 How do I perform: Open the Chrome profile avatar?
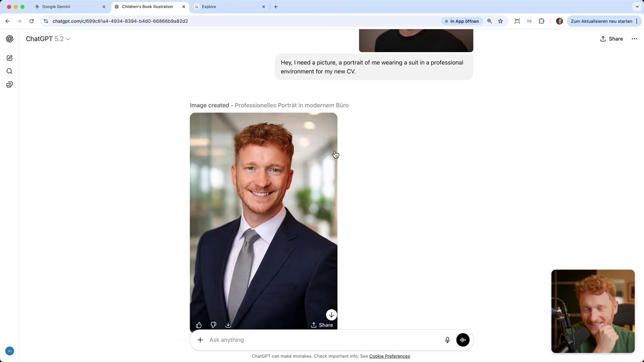pos(559,21)
